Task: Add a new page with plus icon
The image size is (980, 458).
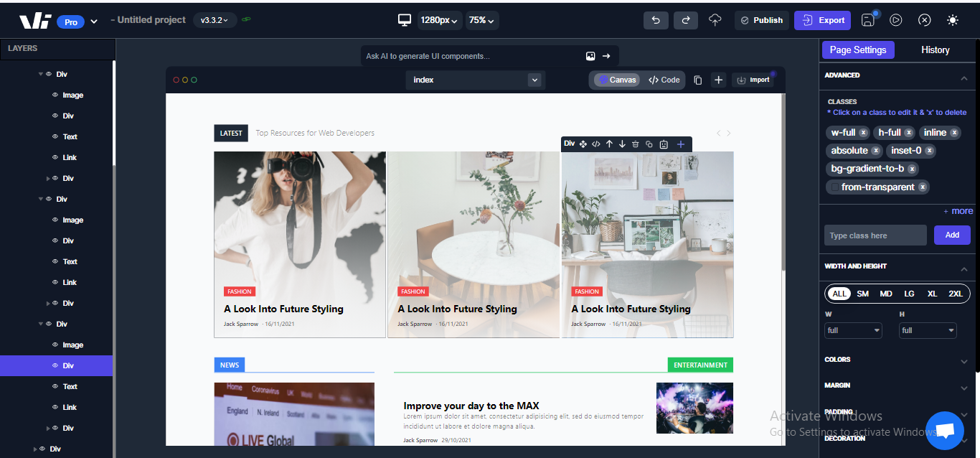Action: [x=718, y=80]
